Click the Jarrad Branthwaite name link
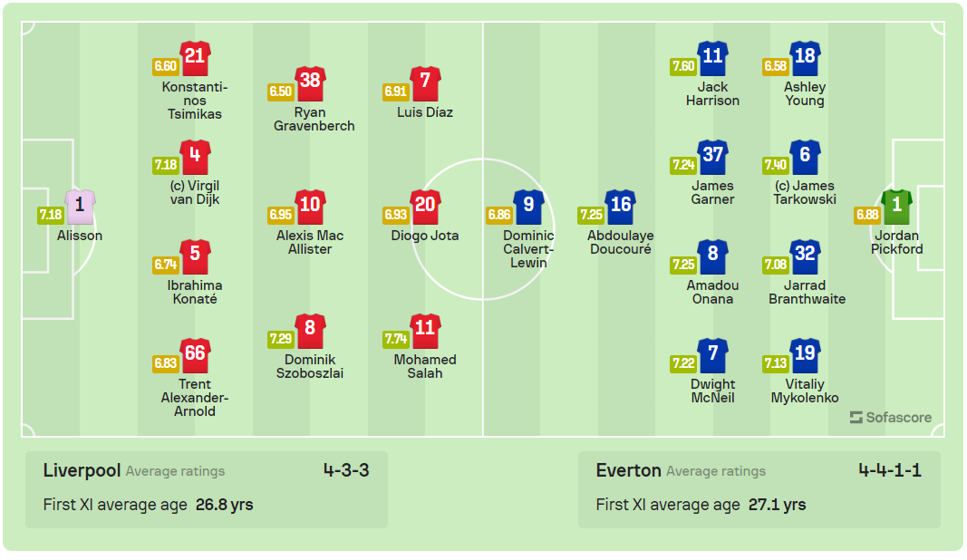 pos(807,292)
